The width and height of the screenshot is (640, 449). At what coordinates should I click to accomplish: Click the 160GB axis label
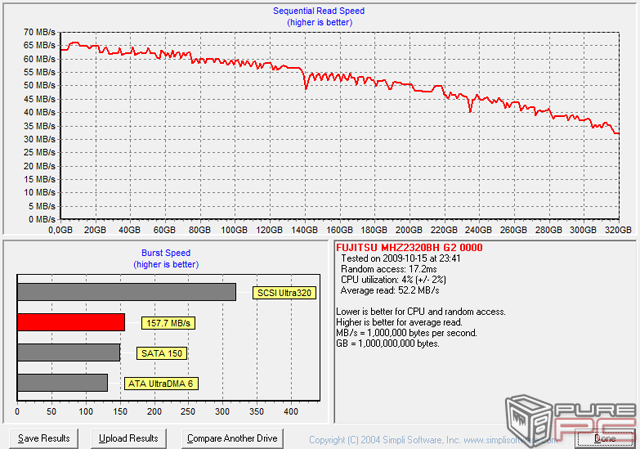pos(340,230)
